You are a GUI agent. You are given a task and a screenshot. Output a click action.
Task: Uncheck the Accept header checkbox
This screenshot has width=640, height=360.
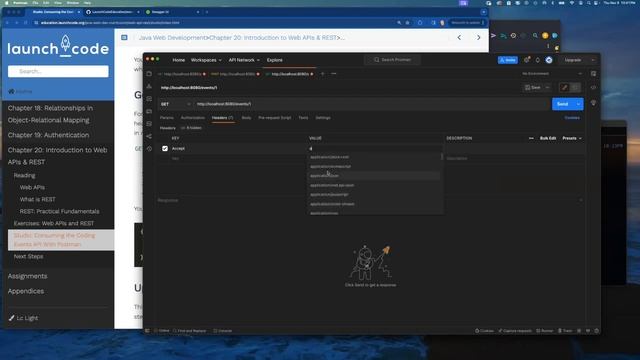pos(165,149)
